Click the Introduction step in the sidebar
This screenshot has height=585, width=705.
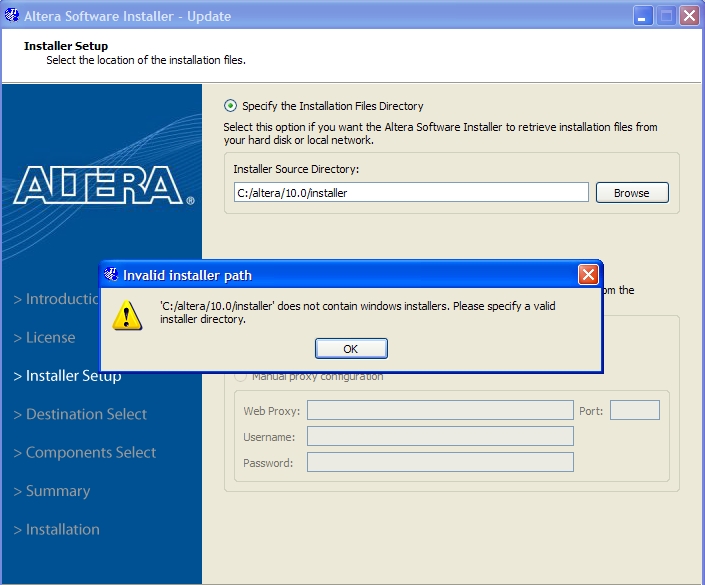click(x=56, y=299)
